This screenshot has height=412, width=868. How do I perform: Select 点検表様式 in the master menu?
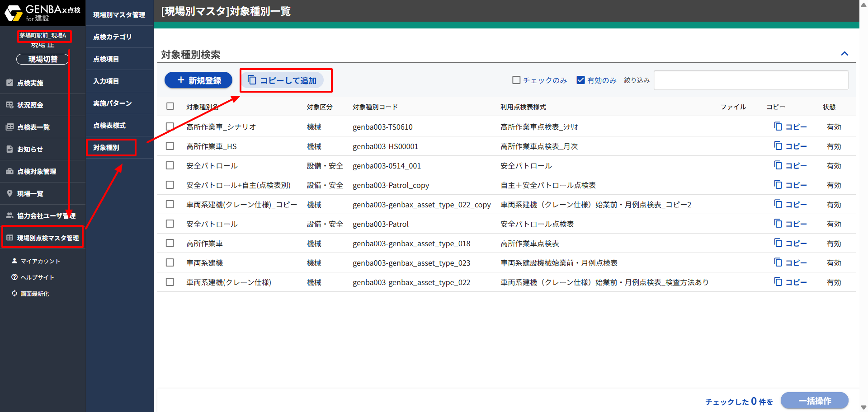pyautogui.click(x=109, y=126)
